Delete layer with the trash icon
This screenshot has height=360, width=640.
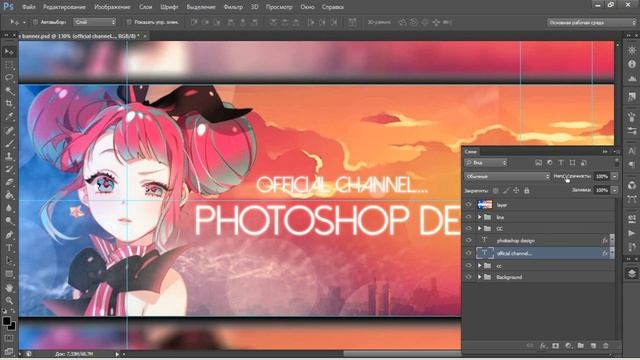(606, 346)
